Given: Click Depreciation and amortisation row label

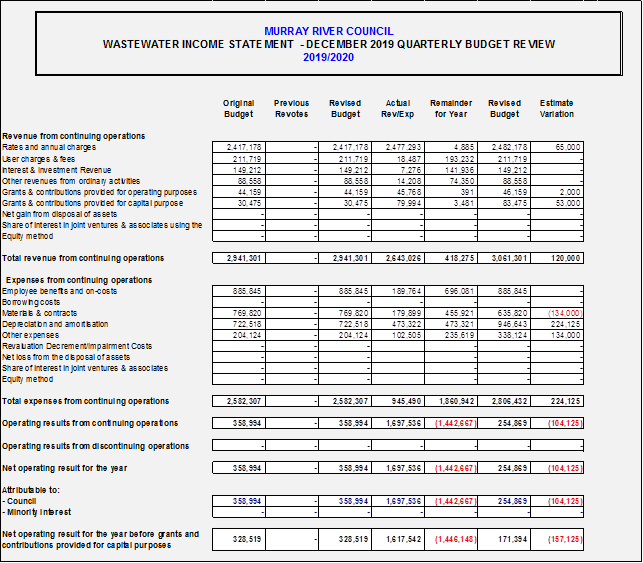Looking at the screenshot, I should click(x=55, y=324).
